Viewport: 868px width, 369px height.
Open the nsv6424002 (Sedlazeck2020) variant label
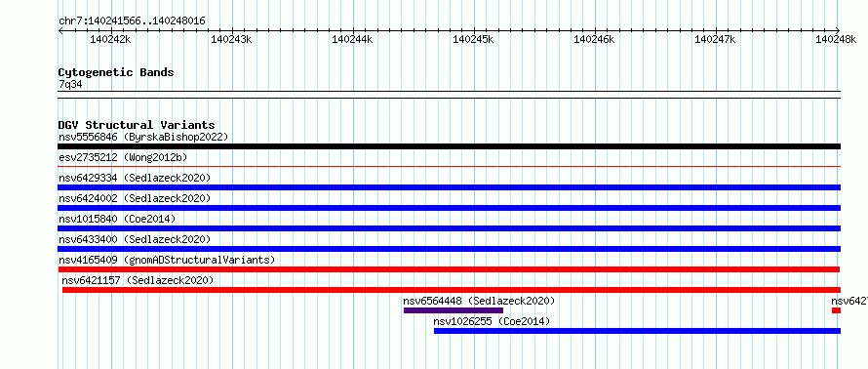click(135, 198)
